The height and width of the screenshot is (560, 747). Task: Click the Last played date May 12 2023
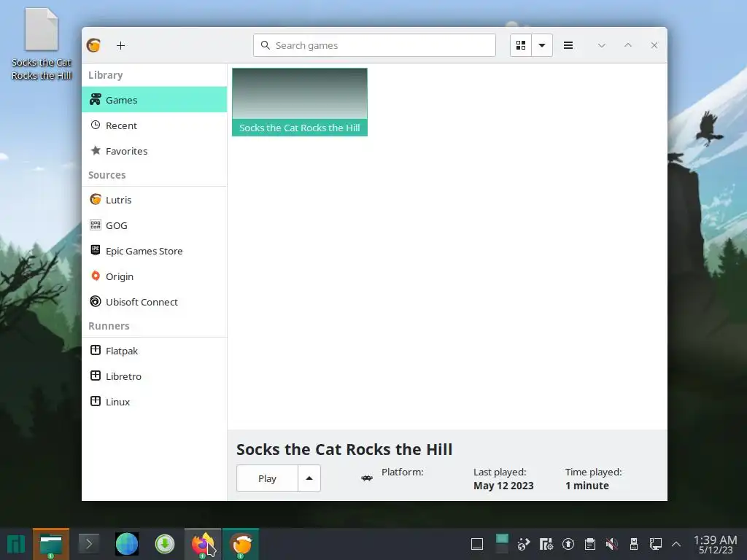point(503,486)
